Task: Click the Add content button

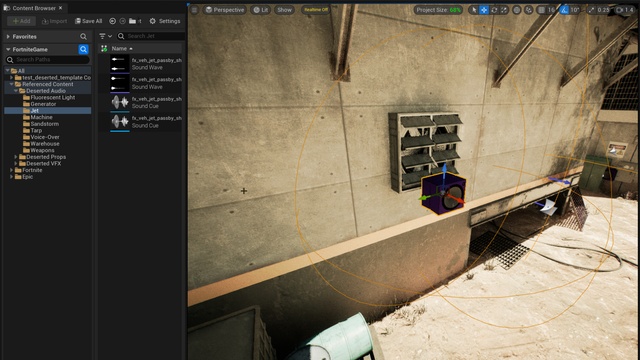Action: (x=21, y=21)
